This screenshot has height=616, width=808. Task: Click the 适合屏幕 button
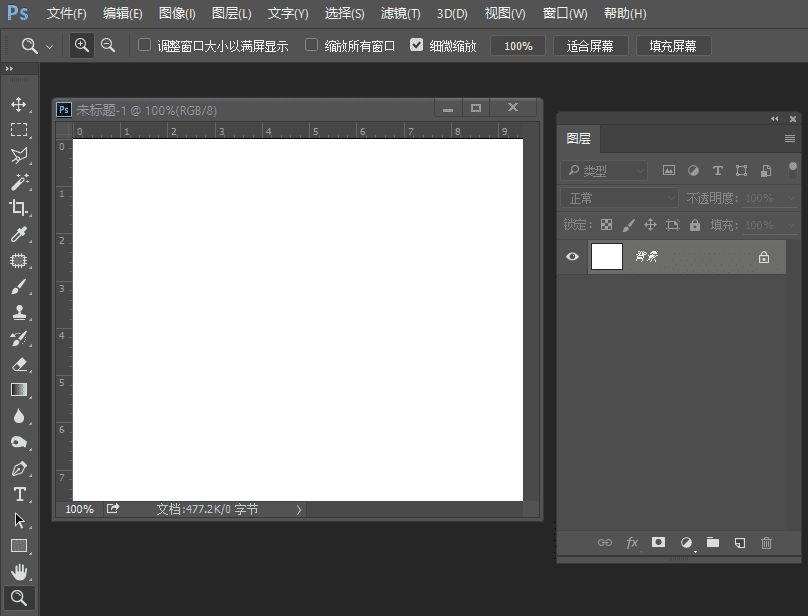[591, 46]
